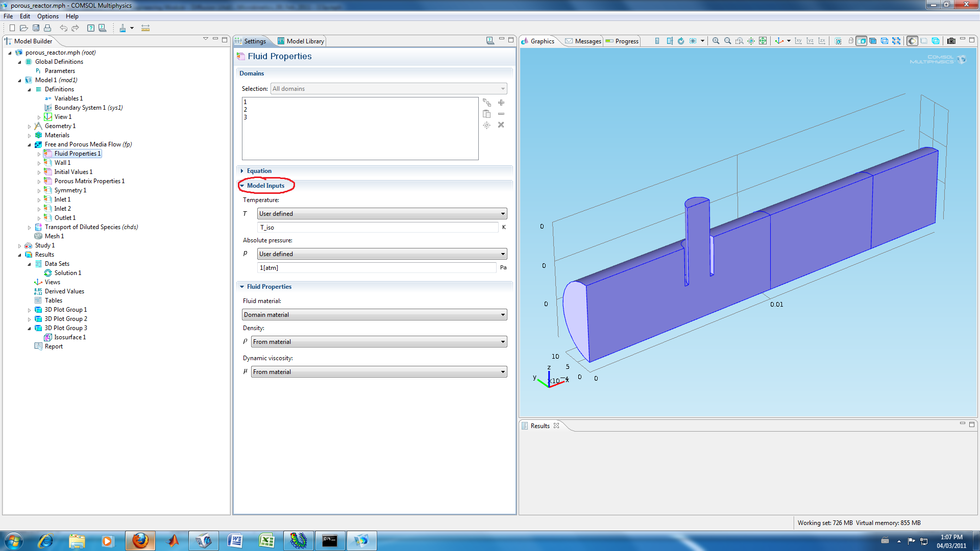Click the add-to-selection plus icon
Screen dimensions: 980x551
[x=501, y=103]
